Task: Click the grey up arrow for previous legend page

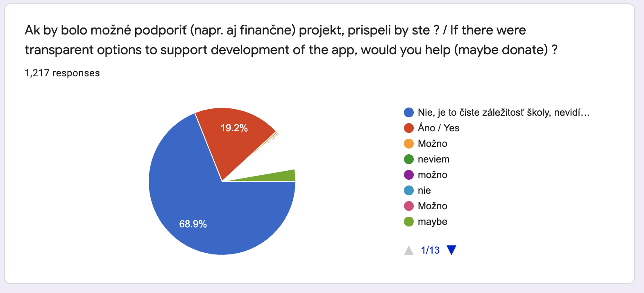Action: click(409, 250)
